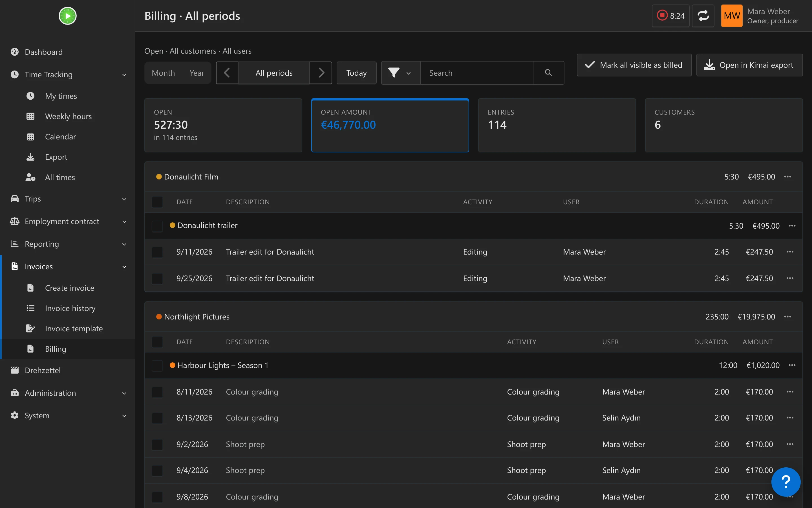The height and width of the screenshot is (508, 812).
Task: Click the green Kimai logo icon
Action: tap(67, 16)
